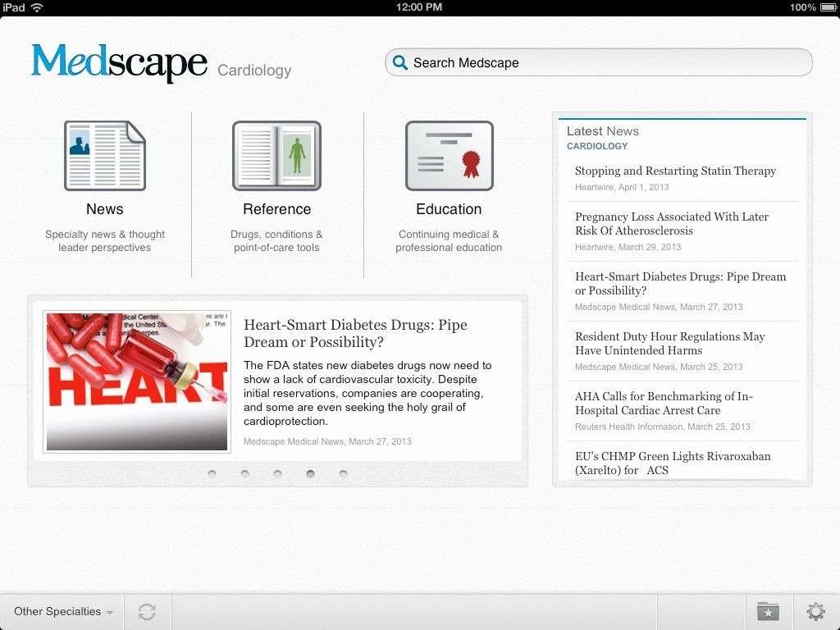Open the HEART pills featured thumbnail
Viewport: 840px width, 630px height.
(x=137, y=381)
